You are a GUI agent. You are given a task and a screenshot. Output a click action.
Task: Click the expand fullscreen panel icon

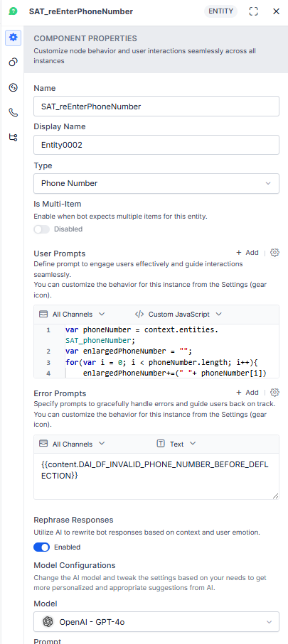[254, 11]
